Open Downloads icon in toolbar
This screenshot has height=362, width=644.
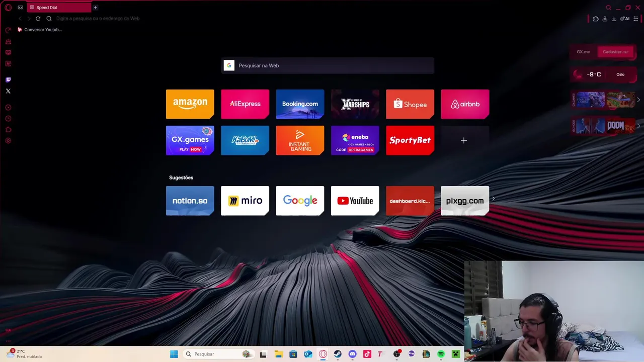tap(614, 19)
